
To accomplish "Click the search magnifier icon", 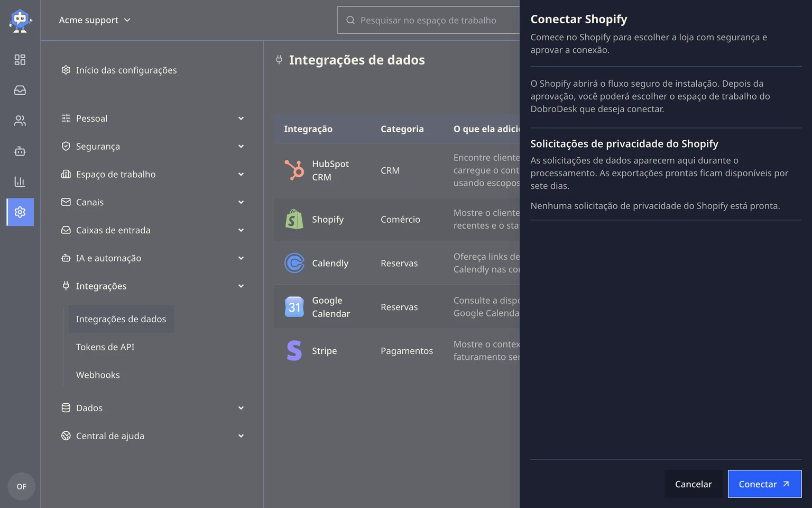I will (350, 20).
